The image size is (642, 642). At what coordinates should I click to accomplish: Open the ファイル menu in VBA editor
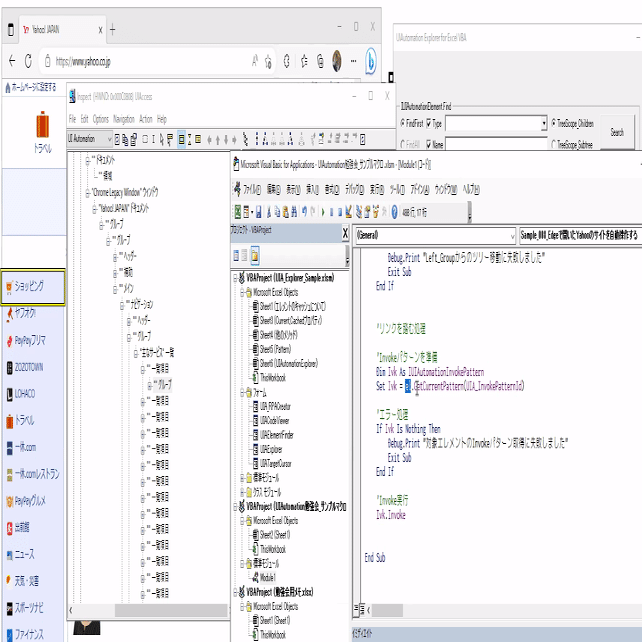(252, 190)
